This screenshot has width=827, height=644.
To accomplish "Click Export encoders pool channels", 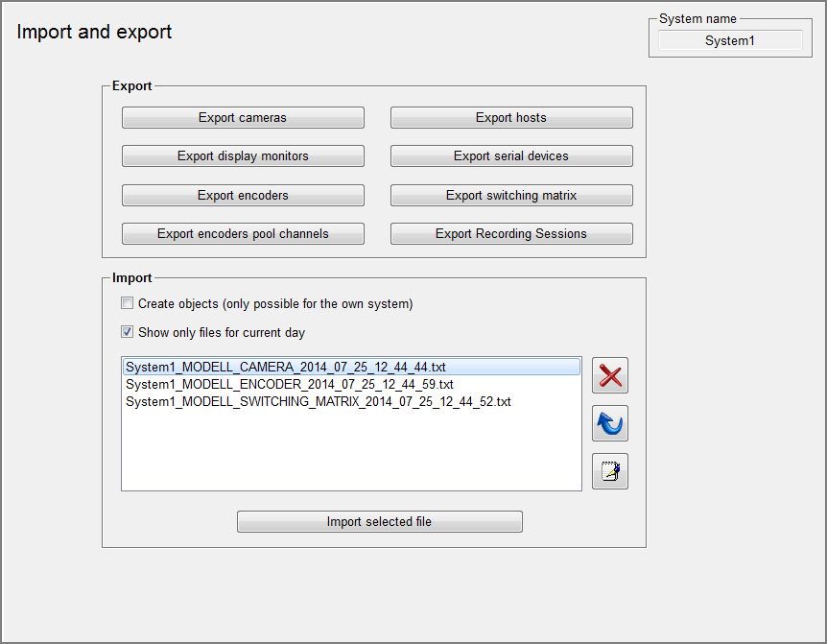I will [x=243, y=234].
